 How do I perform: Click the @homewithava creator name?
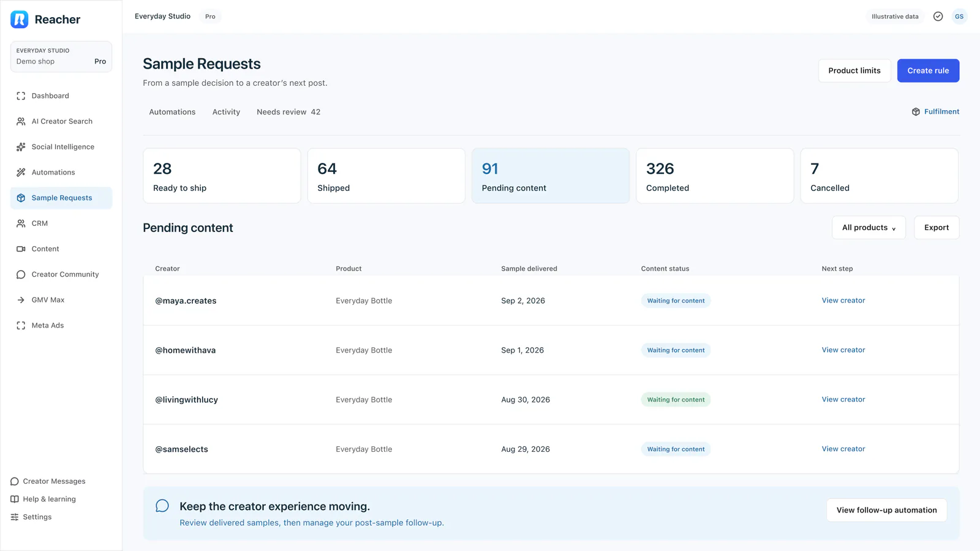pos(185,350)
